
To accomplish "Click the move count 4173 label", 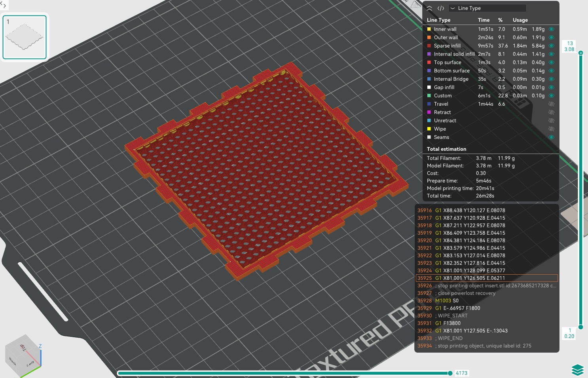I will tap(461, 373).
